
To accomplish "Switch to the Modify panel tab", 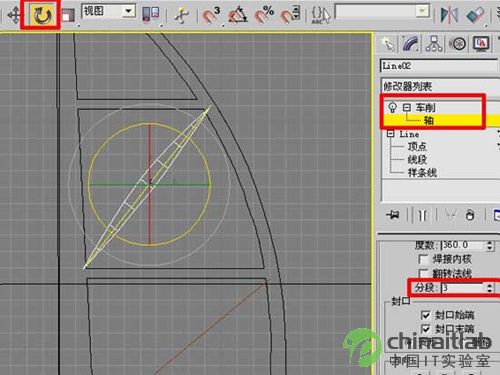I will tap(411, 44).
